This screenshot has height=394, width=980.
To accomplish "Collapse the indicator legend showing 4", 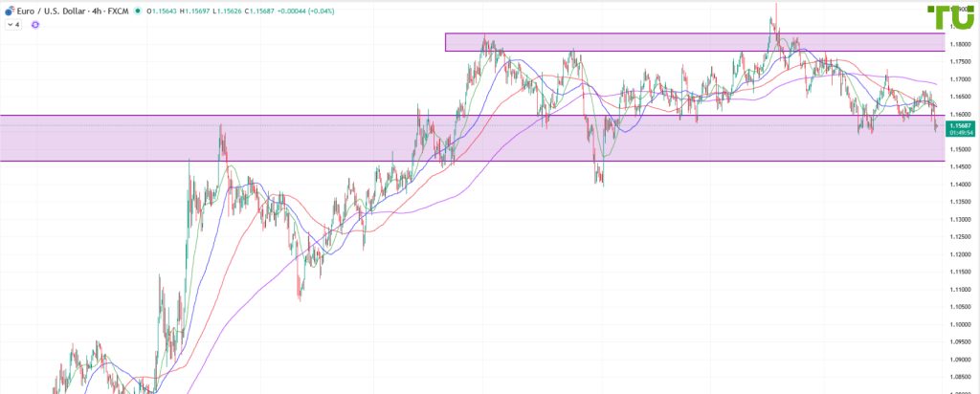I will pos(12,25).
